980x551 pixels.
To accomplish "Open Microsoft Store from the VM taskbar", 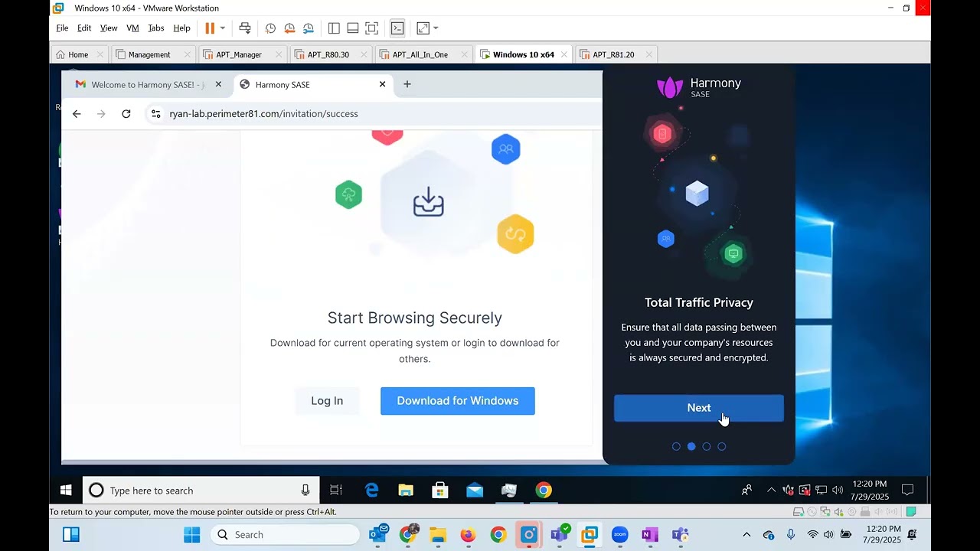I will pyautogui.click(x=440, y=491).
